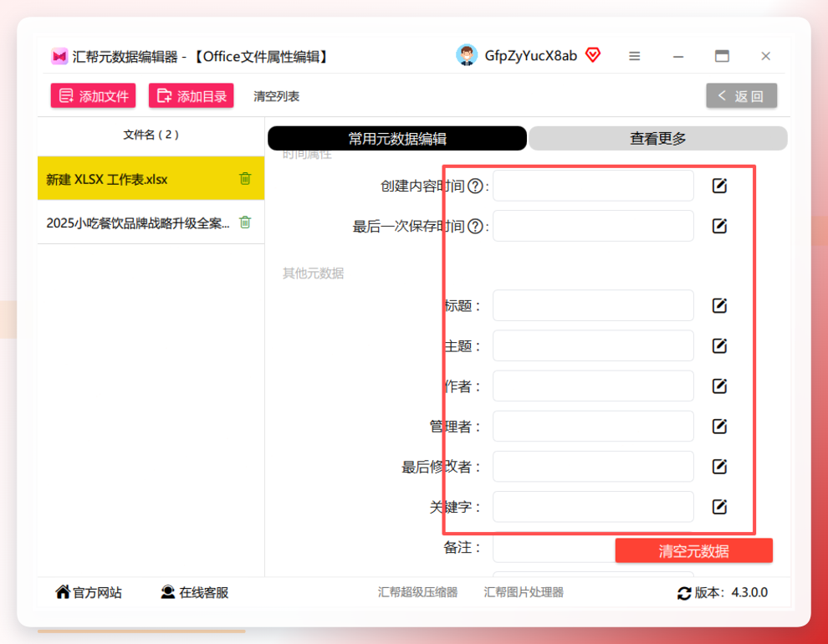This screenshot has height=644, width=828.
Task: Click the refresh icon beside 版本
Action: point(684,593)
